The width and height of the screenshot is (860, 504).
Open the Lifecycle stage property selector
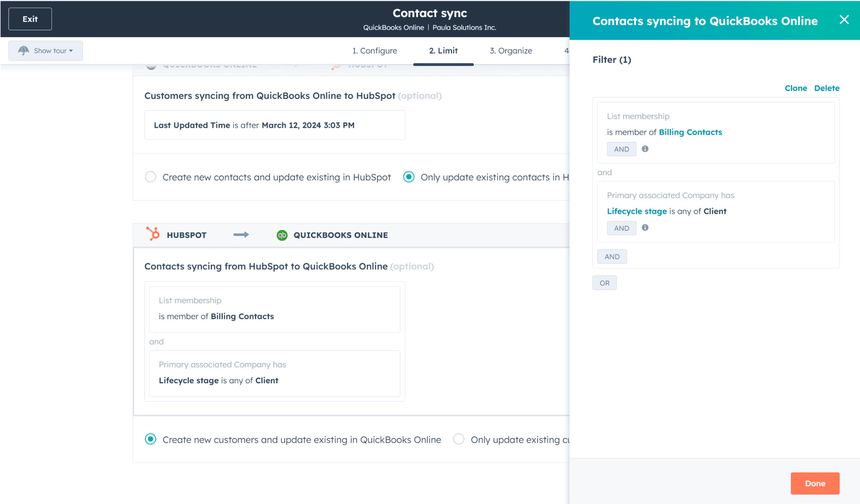pos(636,211)
